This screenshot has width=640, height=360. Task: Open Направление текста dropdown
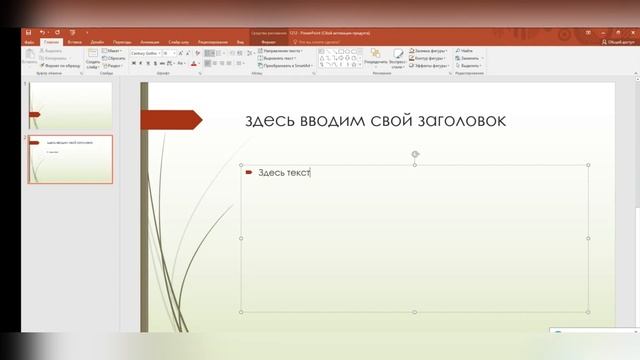pos(280,51)
